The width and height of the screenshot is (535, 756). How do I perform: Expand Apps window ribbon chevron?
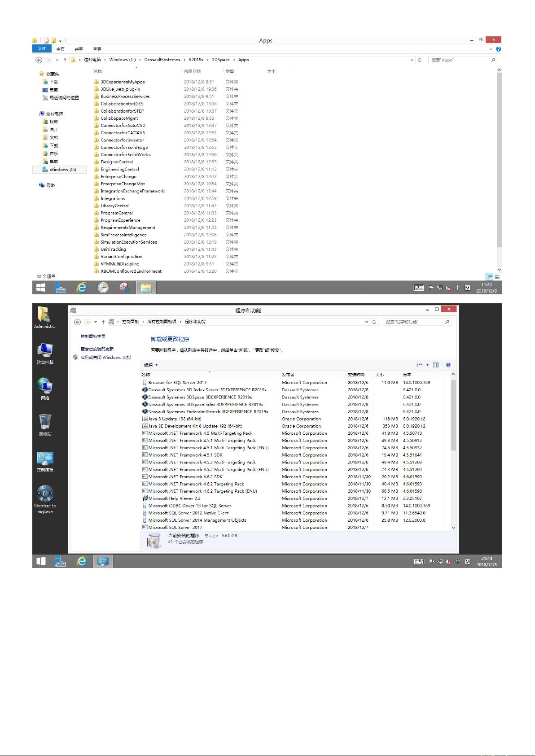(x=491, y=49)
